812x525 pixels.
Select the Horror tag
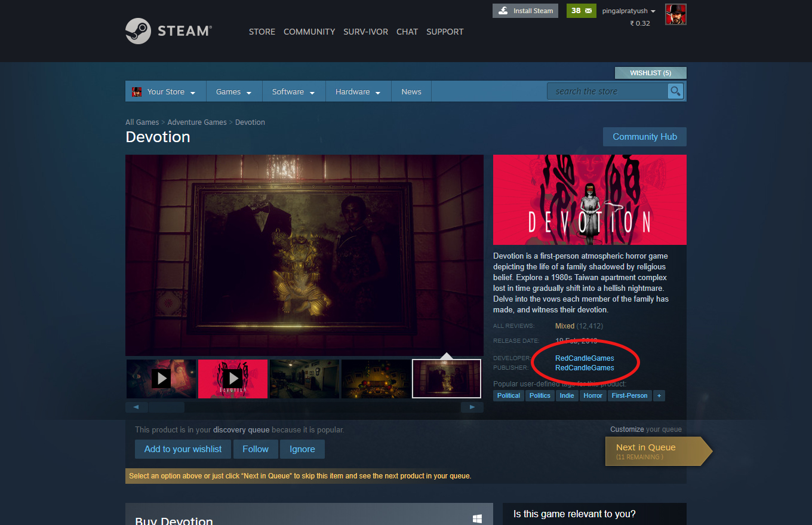point(593,395)
